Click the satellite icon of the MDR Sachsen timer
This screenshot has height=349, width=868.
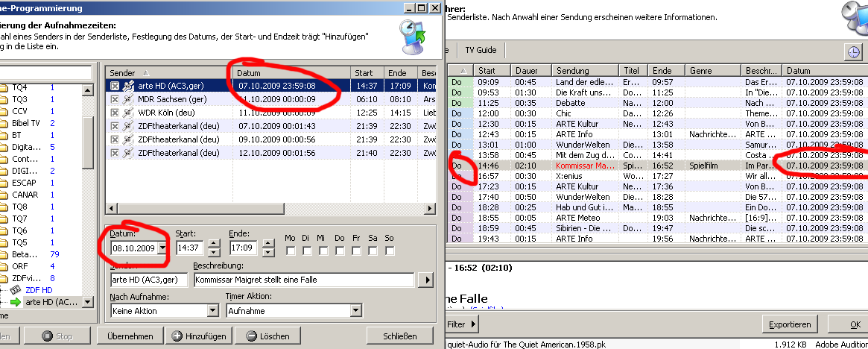pos(127,99)
